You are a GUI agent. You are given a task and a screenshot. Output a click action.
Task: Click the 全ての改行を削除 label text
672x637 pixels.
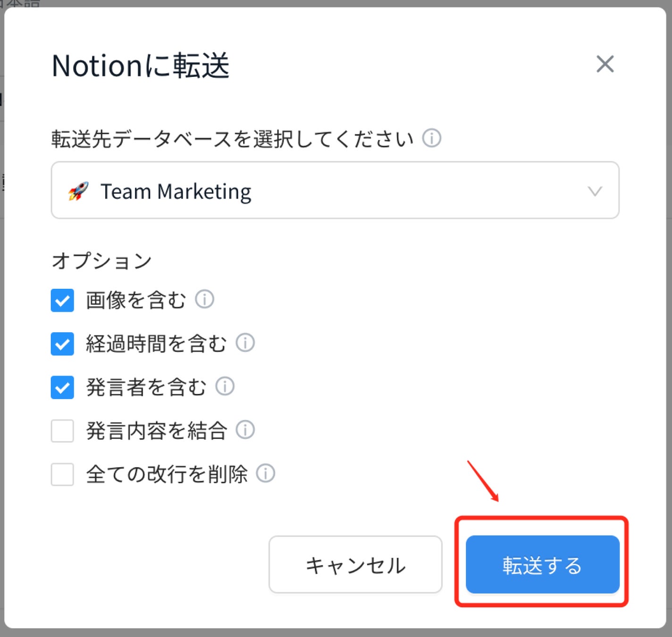tap(167, 474)
